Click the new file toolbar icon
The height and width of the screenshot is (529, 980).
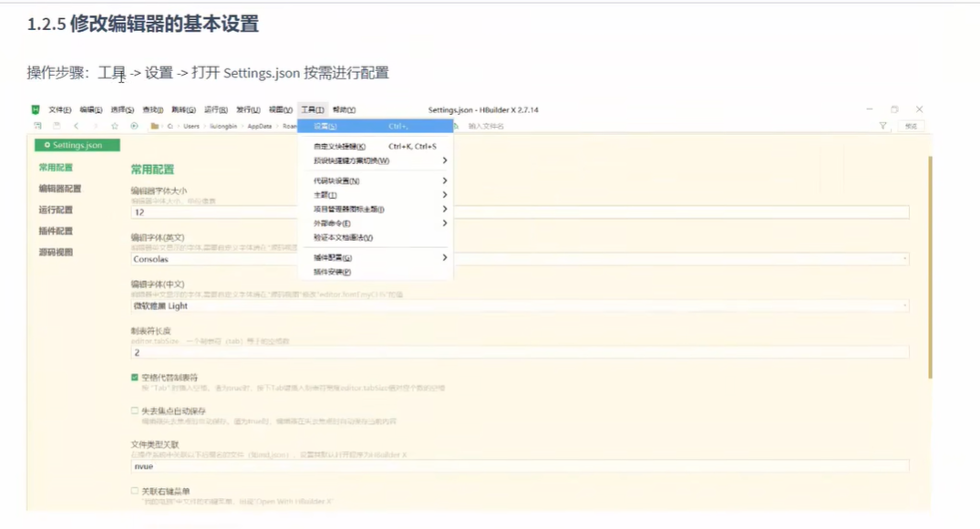pos(37,126)
